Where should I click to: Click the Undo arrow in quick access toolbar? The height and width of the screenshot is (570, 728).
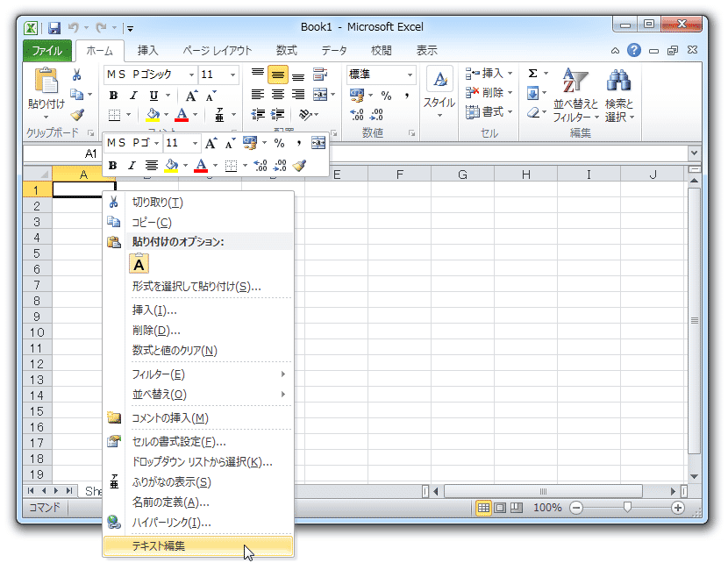tap(73, 28)
